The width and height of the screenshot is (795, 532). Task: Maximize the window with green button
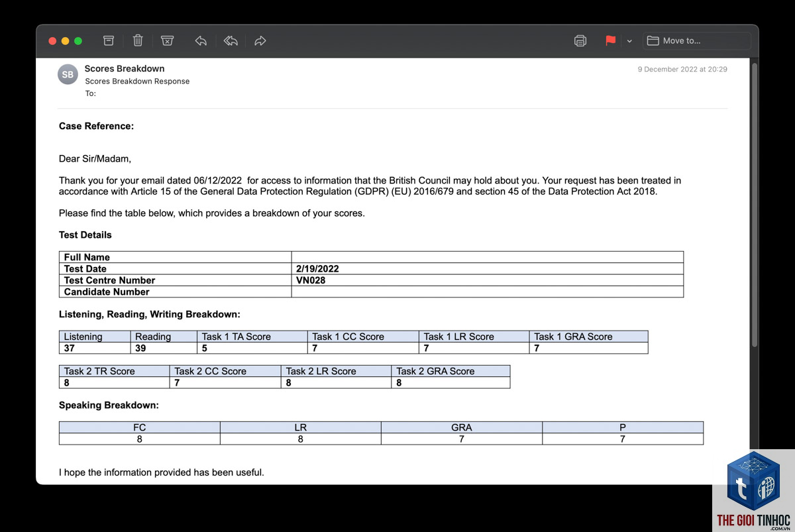point(78,41)
